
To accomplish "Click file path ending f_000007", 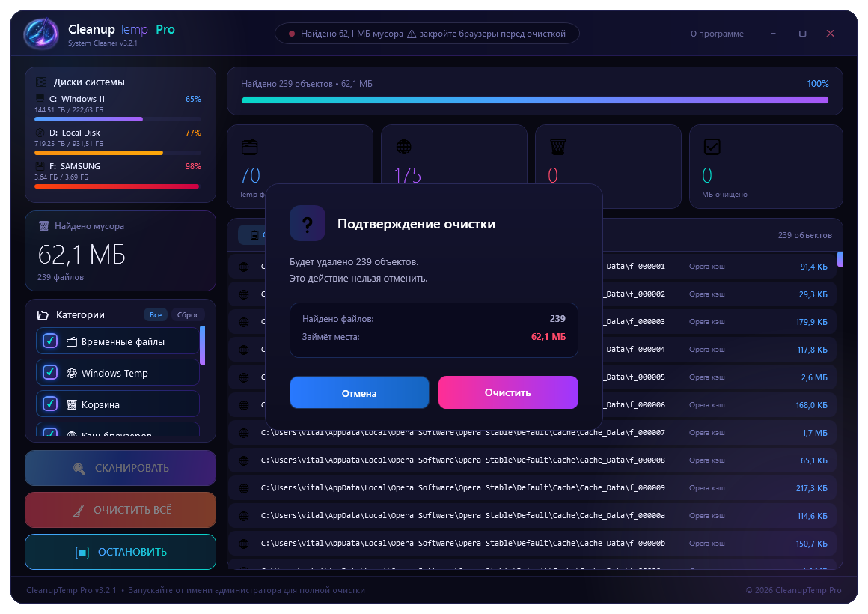I will (462, 433).
